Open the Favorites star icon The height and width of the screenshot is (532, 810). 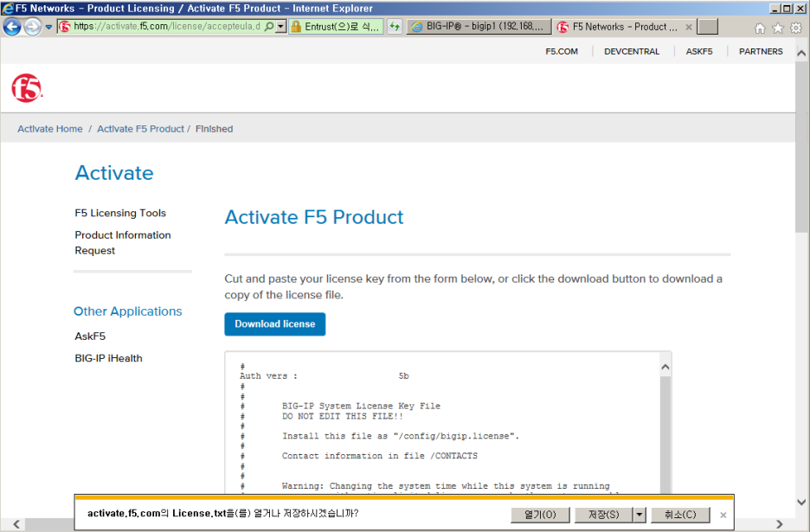(x=777, y=28)
